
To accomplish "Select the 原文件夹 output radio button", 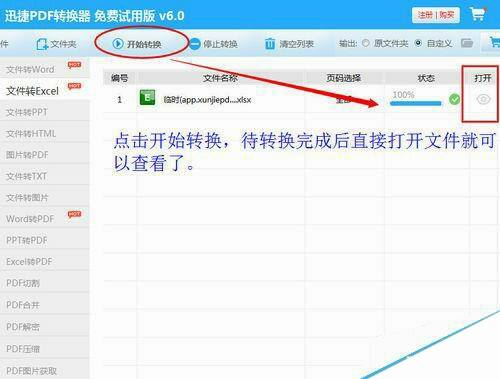I will pos(366,43).
